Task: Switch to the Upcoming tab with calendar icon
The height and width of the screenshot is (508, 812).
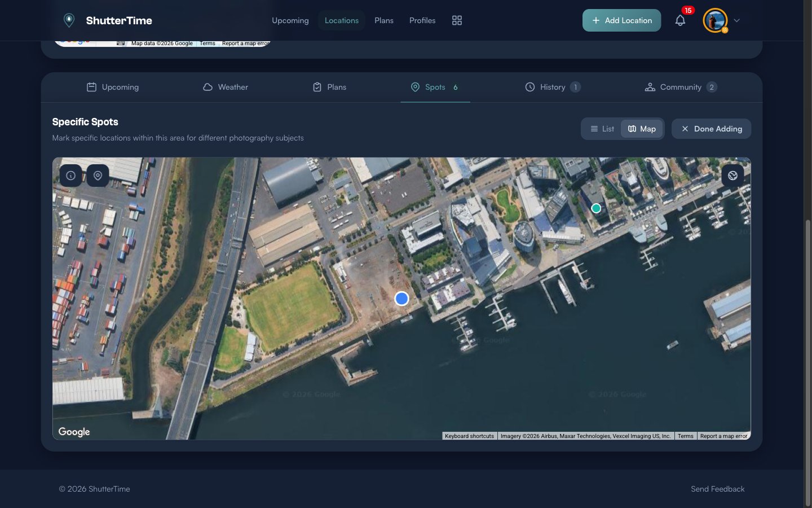Action: (x=112, y=87)
